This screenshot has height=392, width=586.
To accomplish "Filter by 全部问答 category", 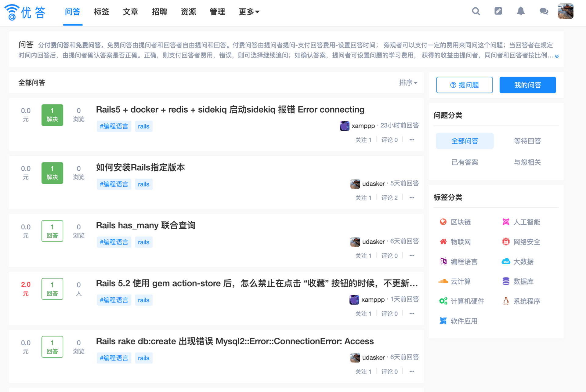I will click(465, 141).
